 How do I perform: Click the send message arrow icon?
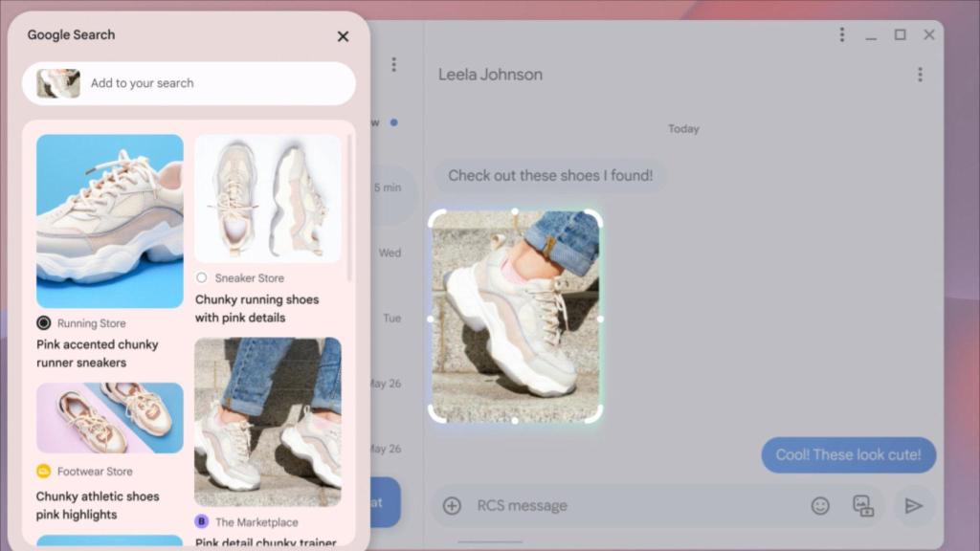tap(914, 506)
